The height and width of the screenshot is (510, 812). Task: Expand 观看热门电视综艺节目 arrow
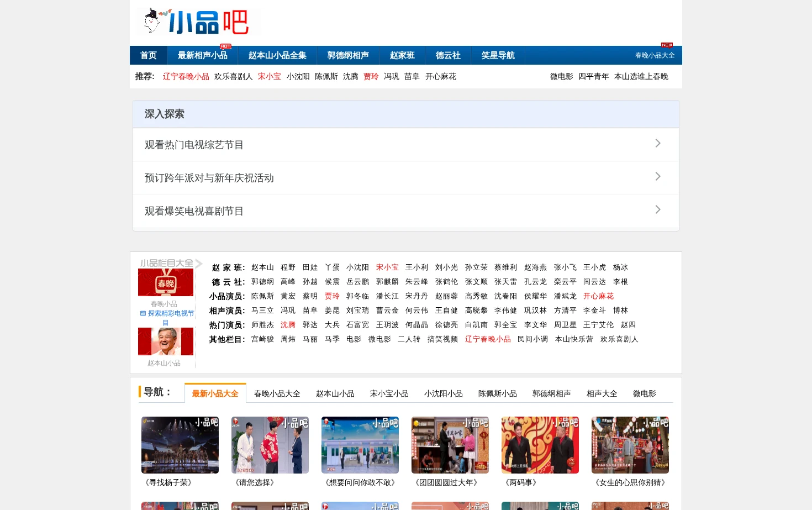tap(657, 144)
